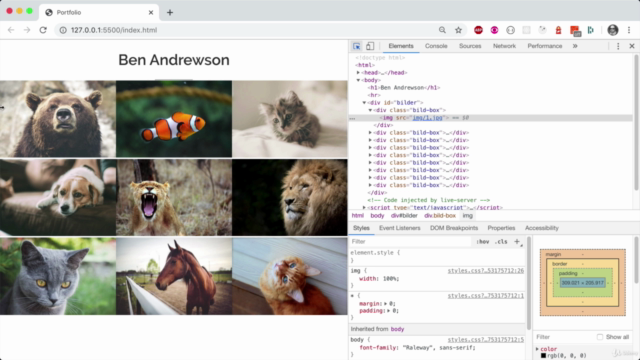Image resolution: width=640 pixels, height=360 pixels.
Task: Click the black color swatch for rgb(0, 0, 0)
Action: (x=543, y=356)
